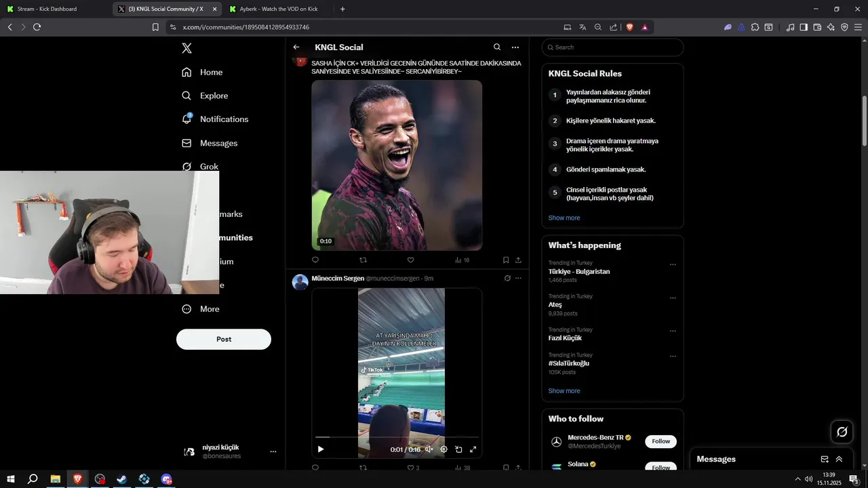Go back from KNGL Social
Viewport: 868px width, 488px height.
(x=296, y=47)
